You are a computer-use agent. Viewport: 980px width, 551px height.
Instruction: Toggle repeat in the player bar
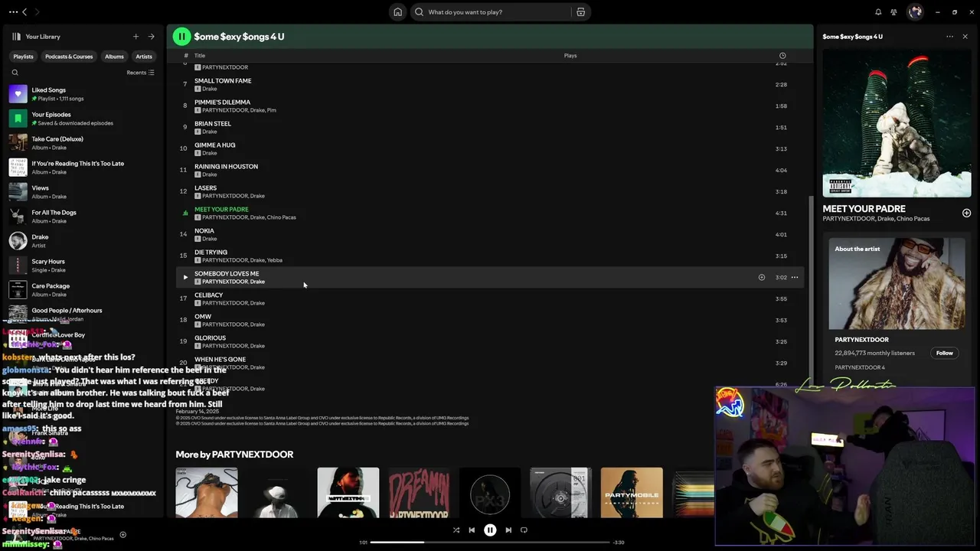click(524, 530)
